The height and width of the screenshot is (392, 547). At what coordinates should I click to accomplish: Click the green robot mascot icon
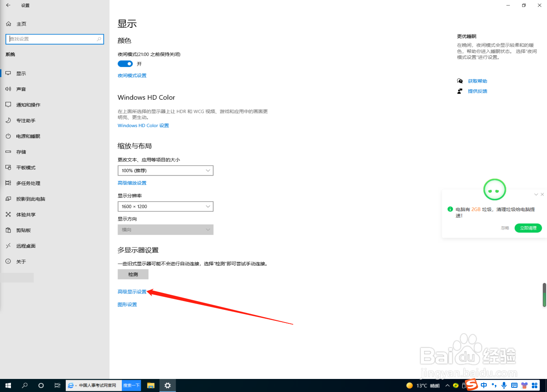click(x=494, y=190)
